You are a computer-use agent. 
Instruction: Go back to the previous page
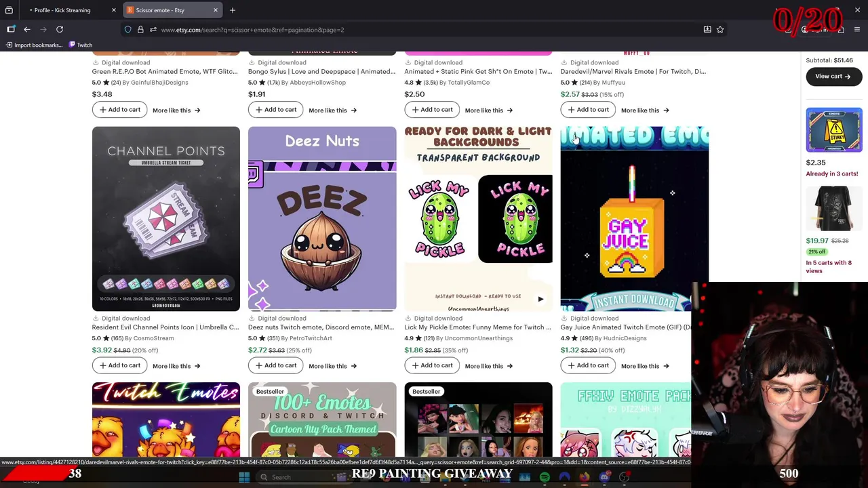click(x=27, y=29)
